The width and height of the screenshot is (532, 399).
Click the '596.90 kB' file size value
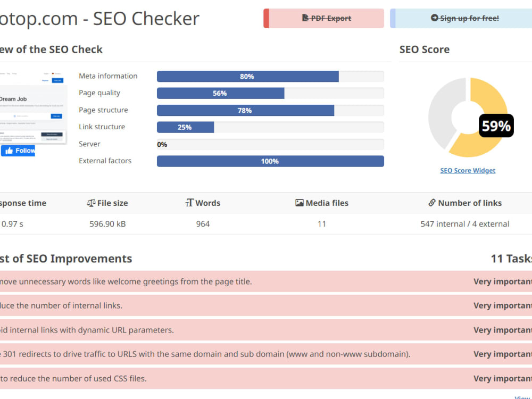click(107, 224)
